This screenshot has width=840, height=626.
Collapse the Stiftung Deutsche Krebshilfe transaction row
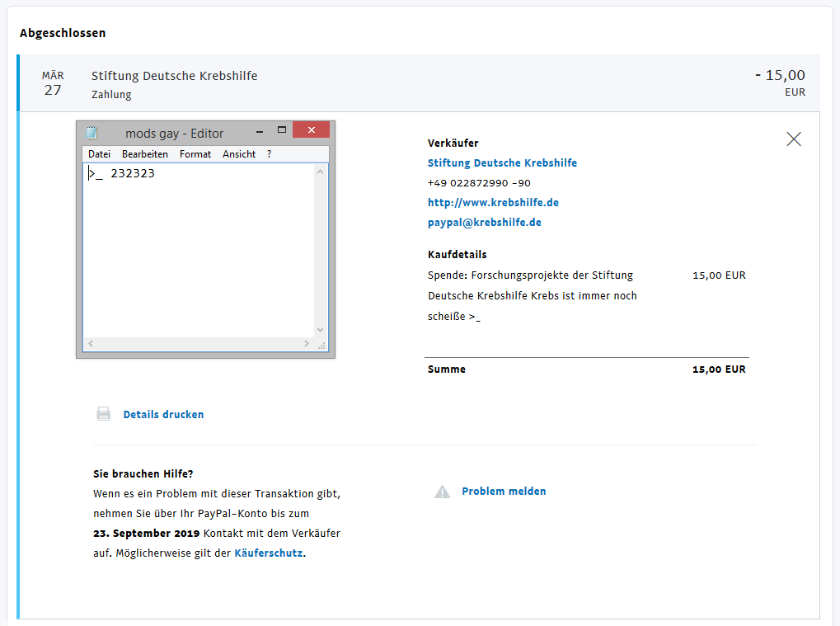click(419, 83)
